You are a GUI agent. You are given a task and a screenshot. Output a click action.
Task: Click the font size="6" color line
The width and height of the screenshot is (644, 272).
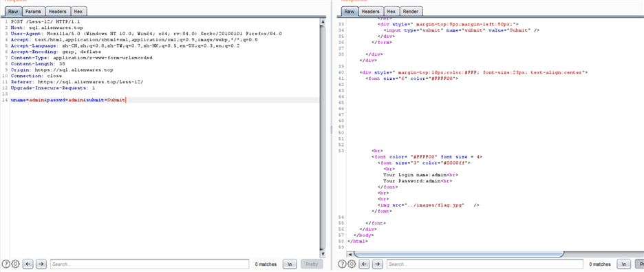tap(411, 79)
